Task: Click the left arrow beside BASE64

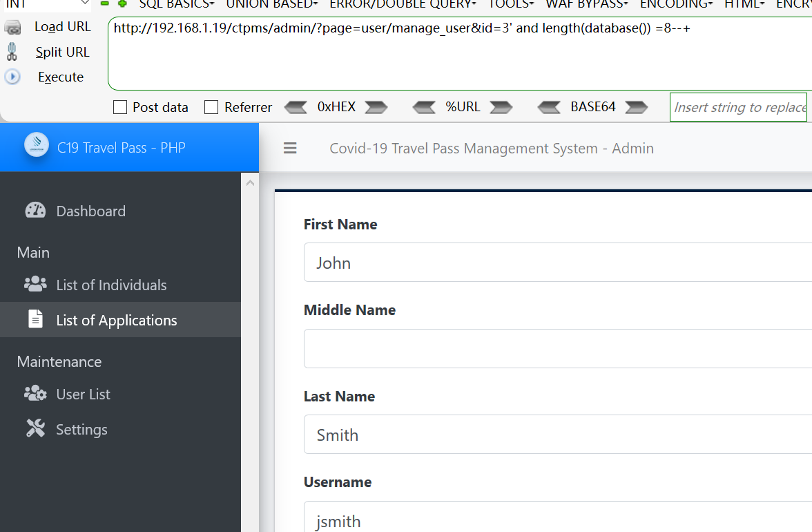Action: pos(549,107)
